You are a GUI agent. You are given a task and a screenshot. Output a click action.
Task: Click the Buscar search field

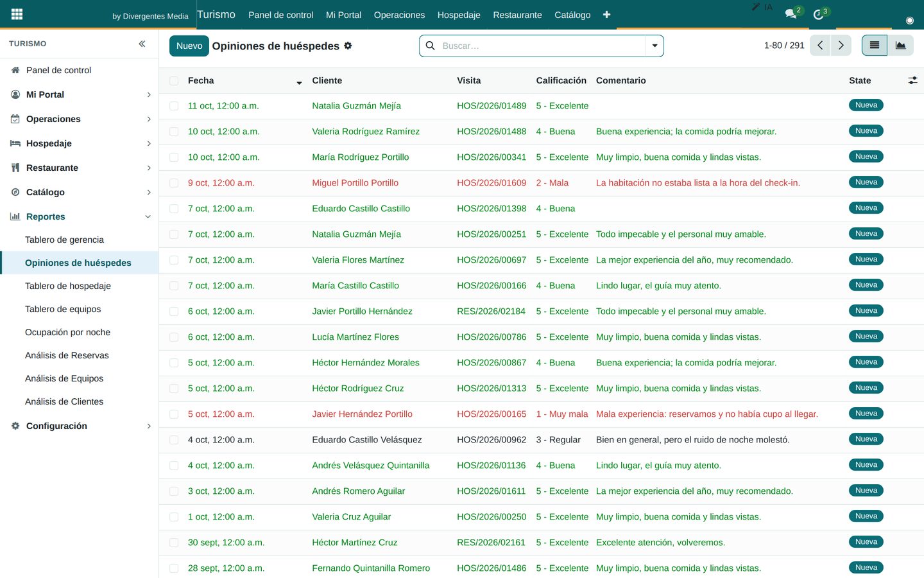point(542,46)
